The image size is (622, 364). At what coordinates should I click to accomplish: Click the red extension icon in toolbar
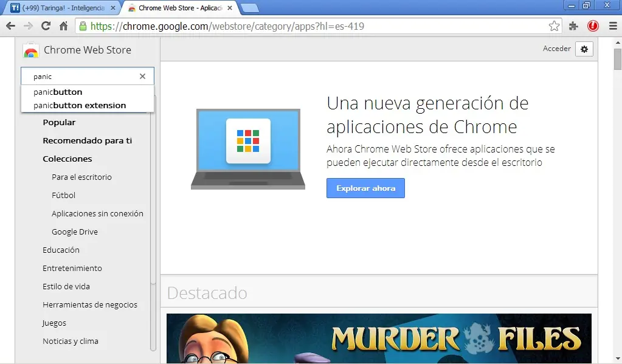(x=593, y=26)
